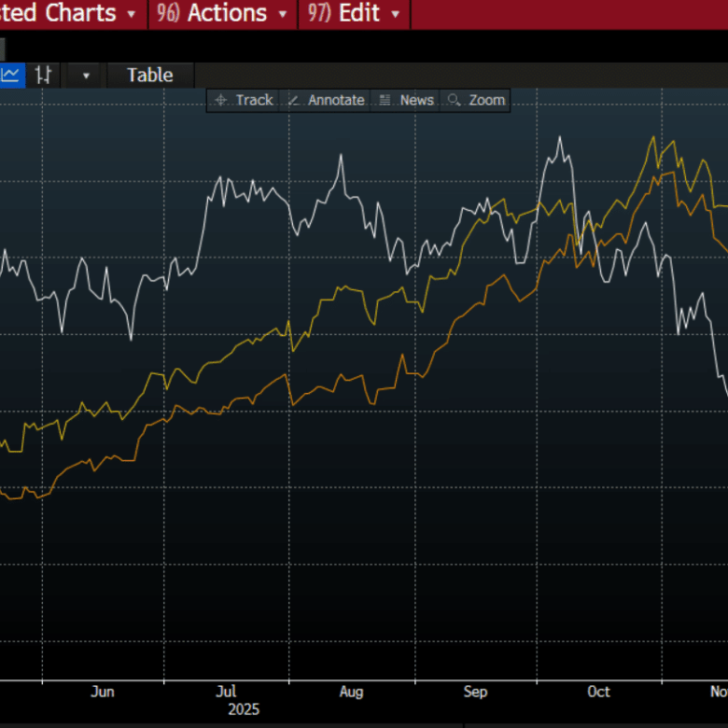Click the yellow line's peak after October

pos(652,138)
